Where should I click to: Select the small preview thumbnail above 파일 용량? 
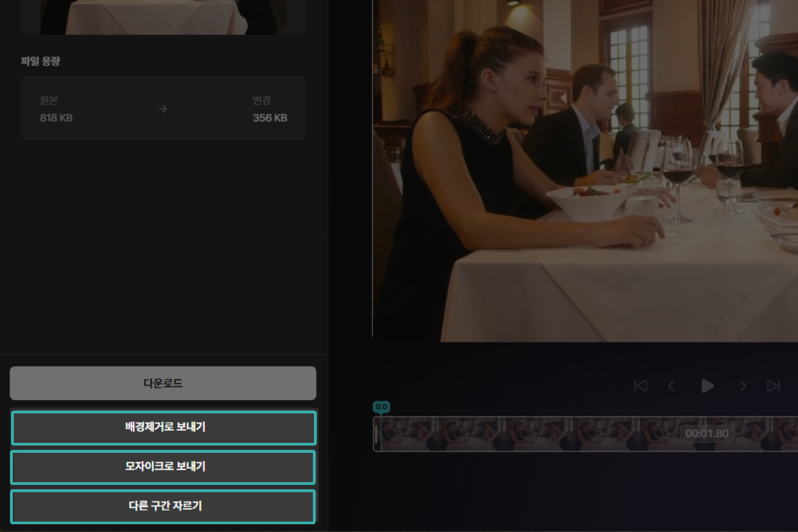point(163,17)
